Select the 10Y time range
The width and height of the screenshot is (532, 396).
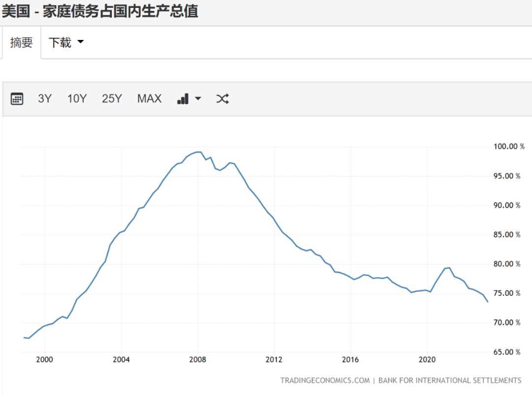[x=77, y=99]
